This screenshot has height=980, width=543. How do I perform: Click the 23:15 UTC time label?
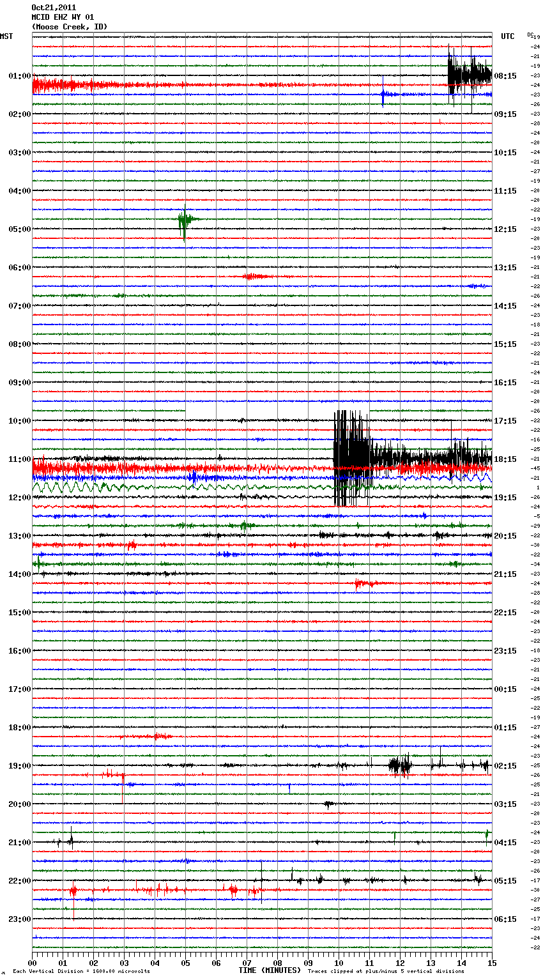click(505, 651)
